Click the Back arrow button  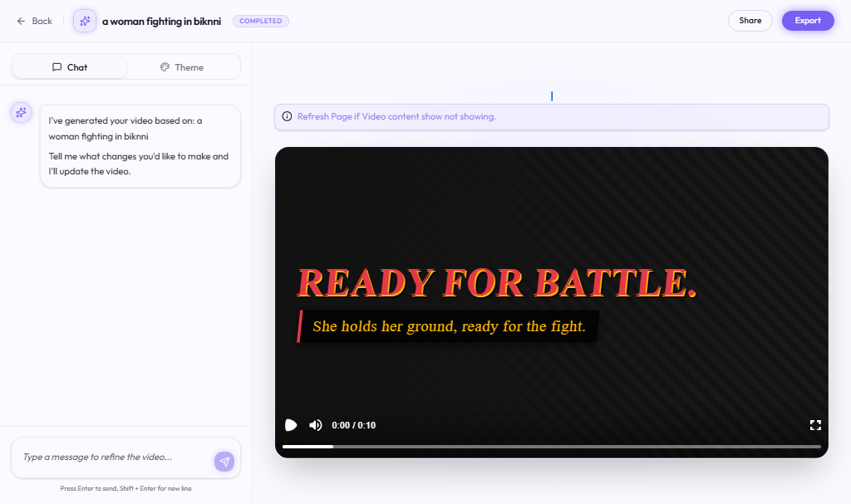pyautogui.click(x=34, y=21)
